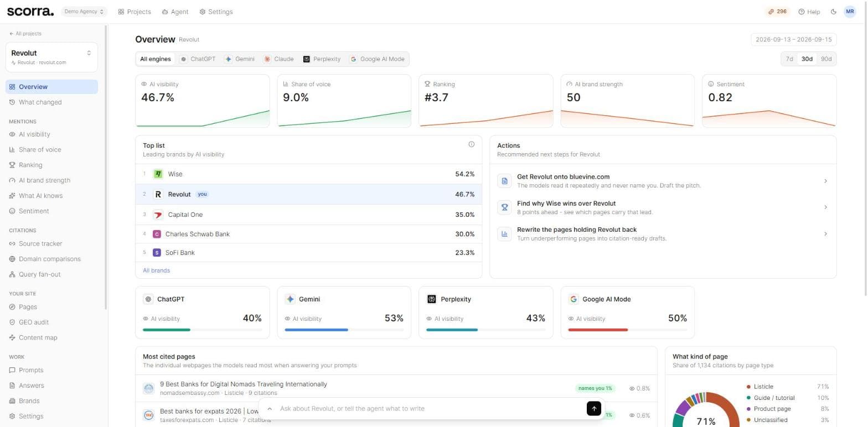Viewport: 868px width, 427px height.
Task: Open Share of voice in the sidebar
Action: click(x=51, y=150)
